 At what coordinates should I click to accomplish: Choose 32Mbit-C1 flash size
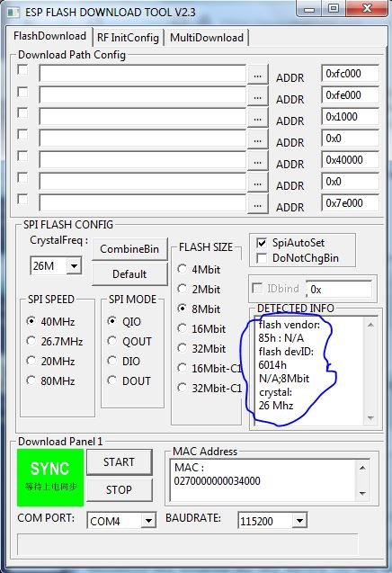(x=209, y=388)
